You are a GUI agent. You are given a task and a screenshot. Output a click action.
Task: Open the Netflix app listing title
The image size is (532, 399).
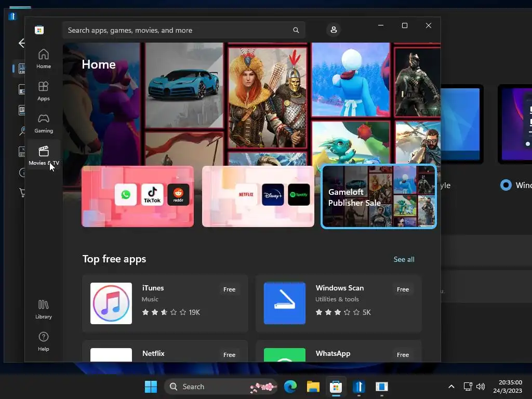coord(153,353)
